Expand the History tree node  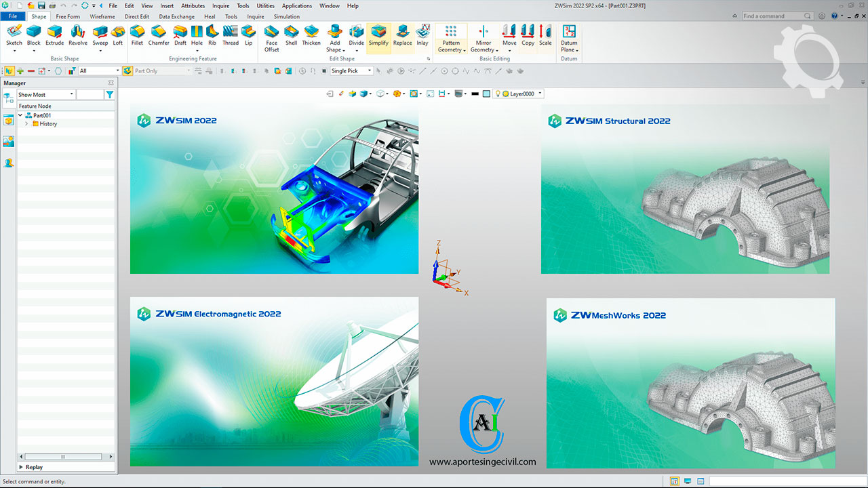tap(26, 124)
